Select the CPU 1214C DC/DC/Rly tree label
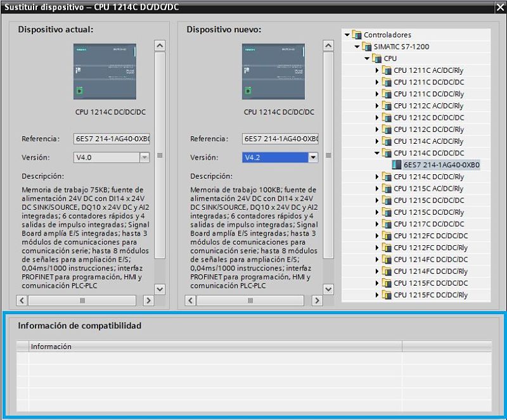 (x=429, y=177)
